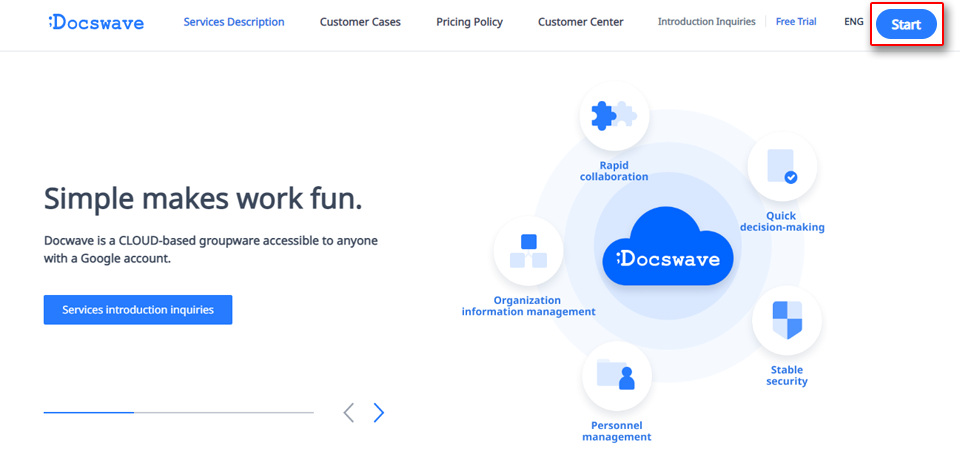Viewport: 960px width, 450px height.
Task: Click the 'Docwave is a CLOUD-based groupware' paragraph
Action: (x=211, y=249)
